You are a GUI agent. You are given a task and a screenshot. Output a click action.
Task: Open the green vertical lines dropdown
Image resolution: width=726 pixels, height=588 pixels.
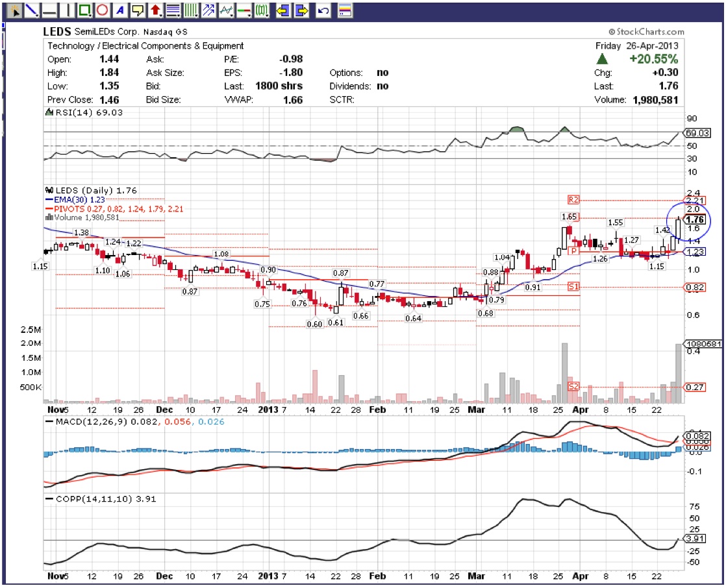tap(190, 10)
